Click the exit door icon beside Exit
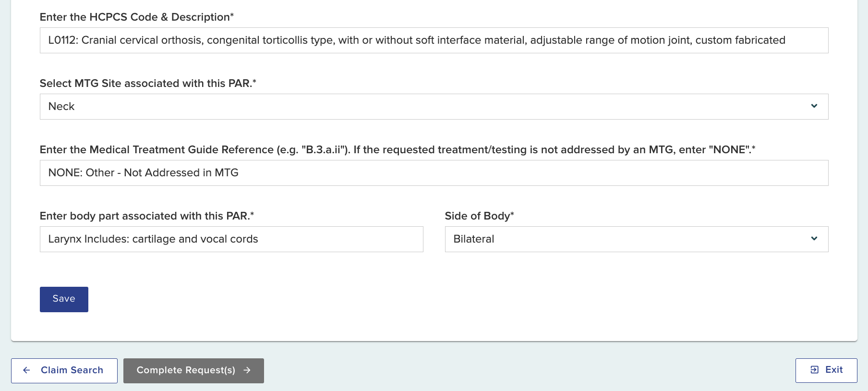This screenshot has height=391, width=868. click(x=814, y=370)
